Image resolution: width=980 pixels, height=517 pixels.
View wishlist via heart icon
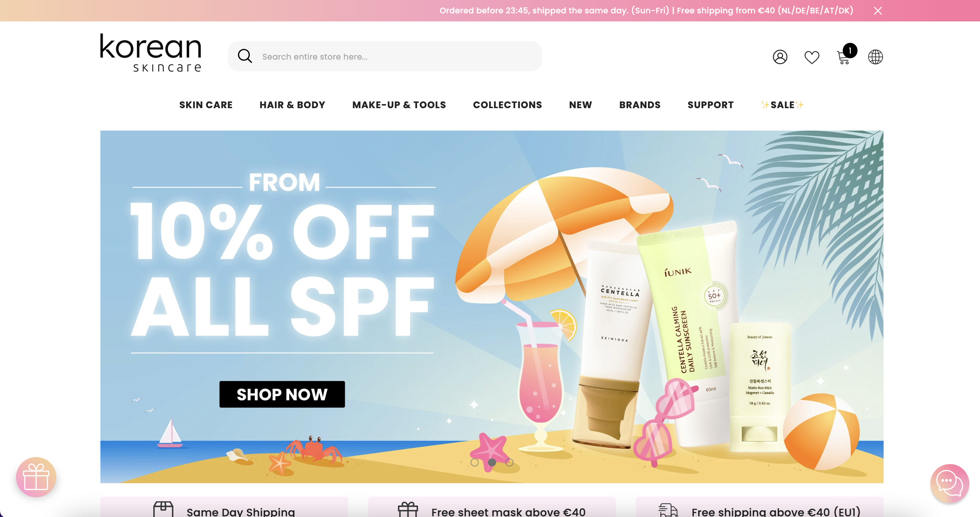pos(811,57)
